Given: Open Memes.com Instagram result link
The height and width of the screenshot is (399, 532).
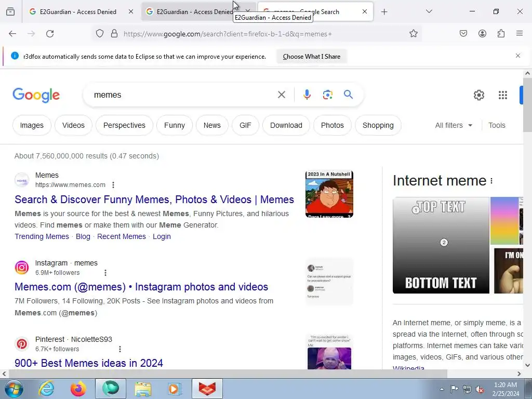Looking at the screenshot, I should [141, 287].
